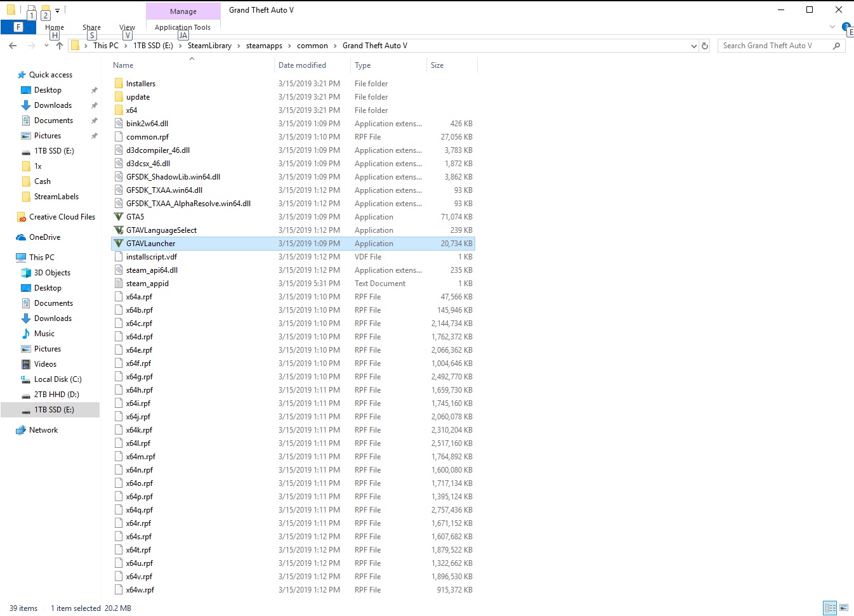Click the GTA5 application icon
This screenshot has width=854, height=616.
[x=119, y=217]
